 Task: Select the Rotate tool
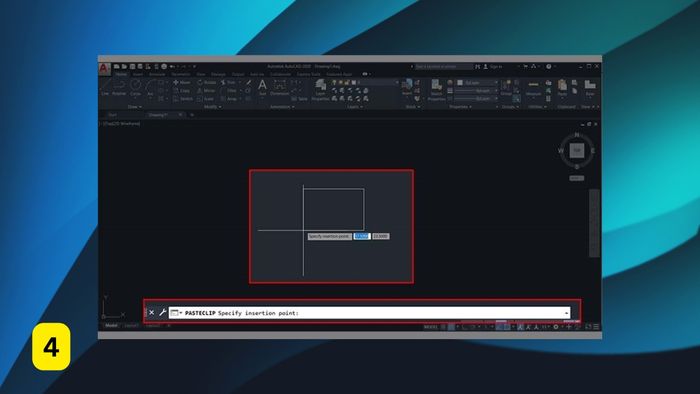click(x=207, y=83)
